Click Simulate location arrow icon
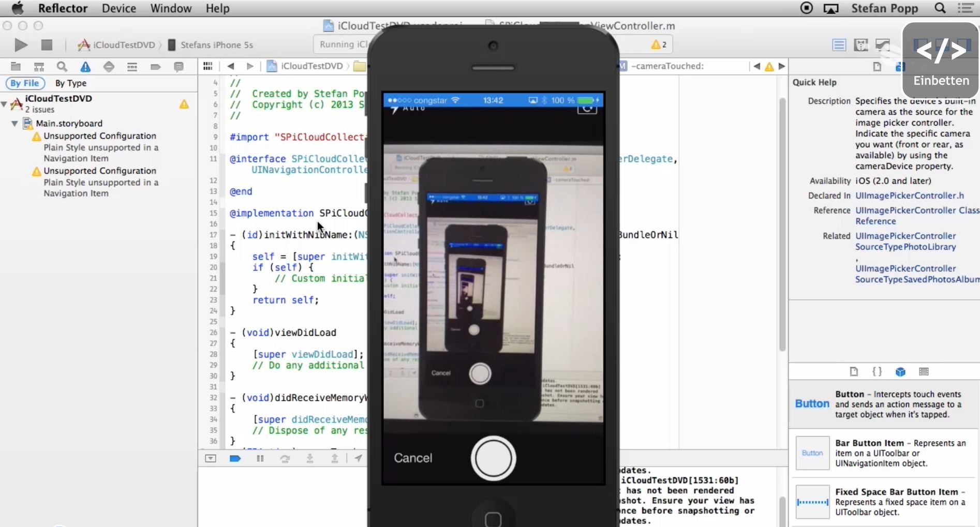This screenshot has height=527, width=980. tap(358, 458)
